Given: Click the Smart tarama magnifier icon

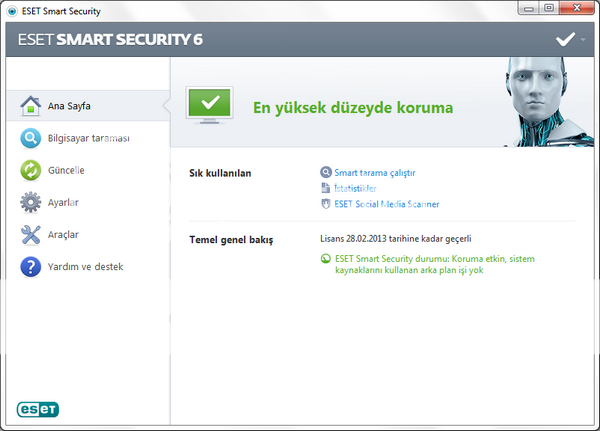Looking at the screenshot, I should tap(325, 173).
